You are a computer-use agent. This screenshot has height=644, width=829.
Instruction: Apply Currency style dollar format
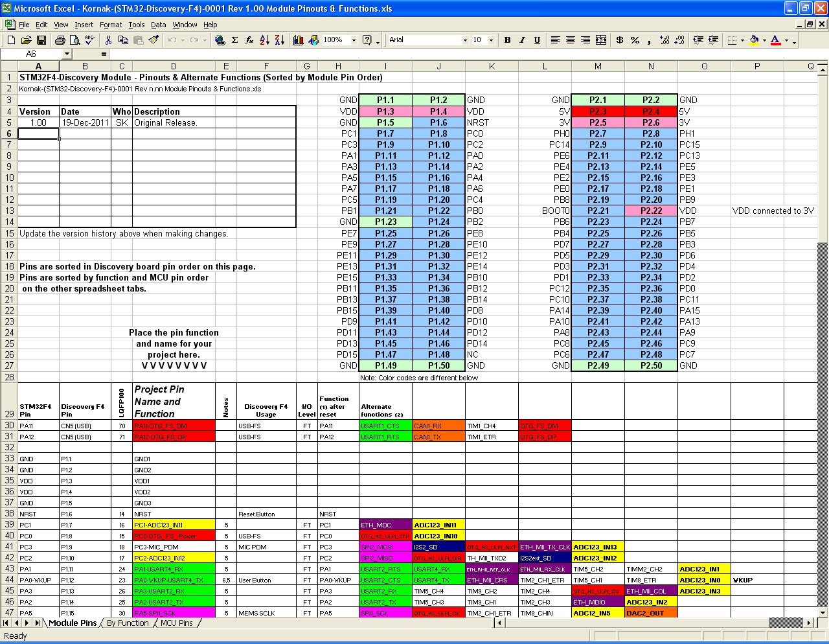(620, 40)
